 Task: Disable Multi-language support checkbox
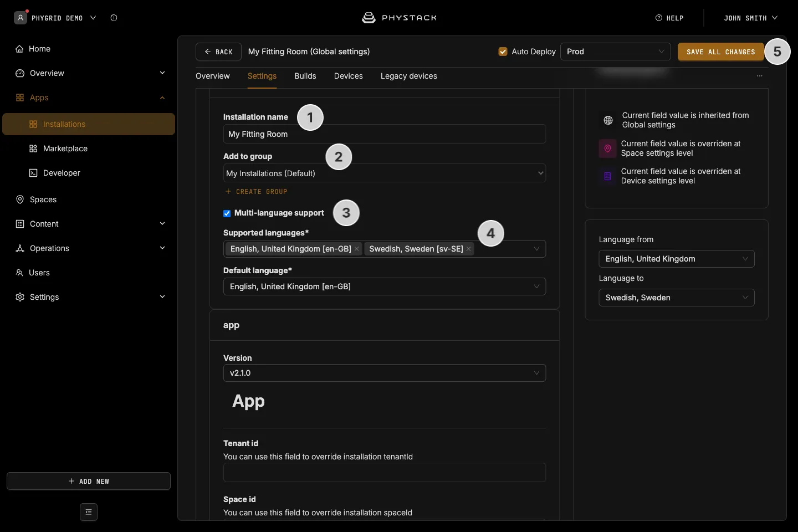pyautogui.click(x=227, y=213)
